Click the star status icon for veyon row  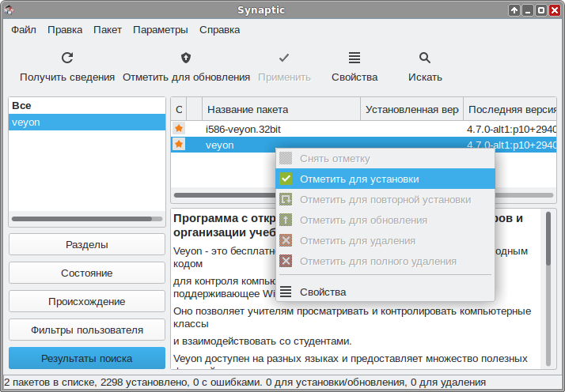[x=179, y=145]
